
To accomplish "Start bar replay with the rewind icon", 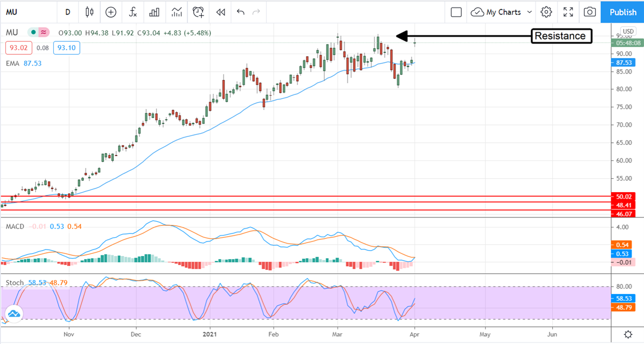I will click(220, 12).
